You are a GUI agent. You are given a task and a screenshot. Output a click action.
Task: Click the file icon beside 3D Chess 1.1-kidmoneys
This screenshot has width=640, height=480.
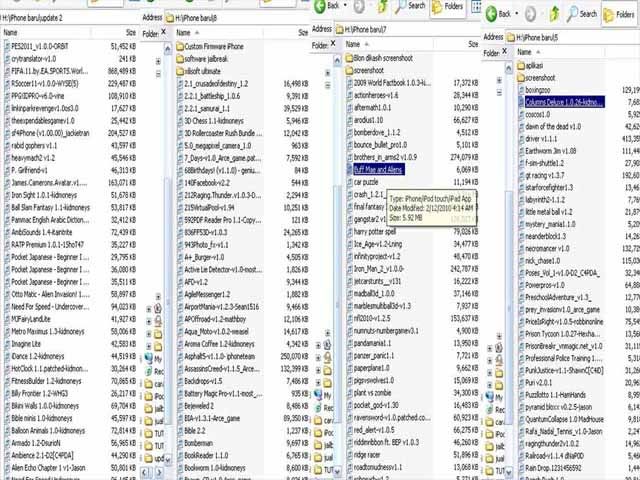[x=180, y=121]
